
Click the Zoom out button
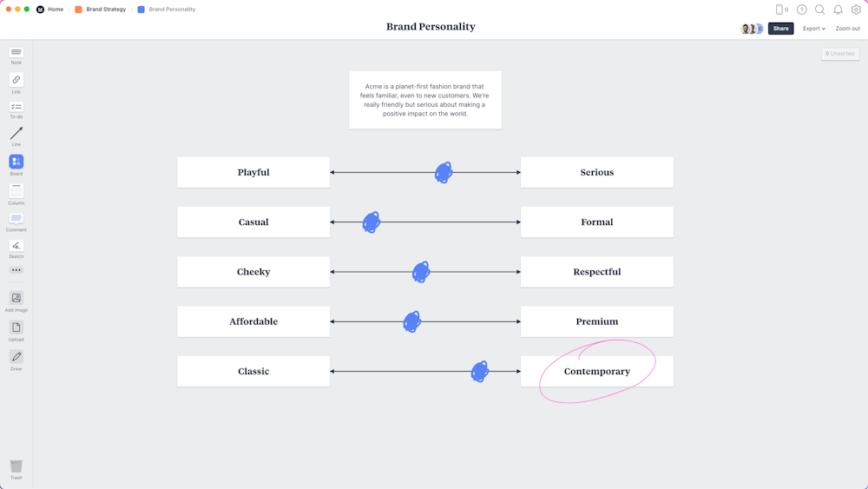(x=847, y=29)
